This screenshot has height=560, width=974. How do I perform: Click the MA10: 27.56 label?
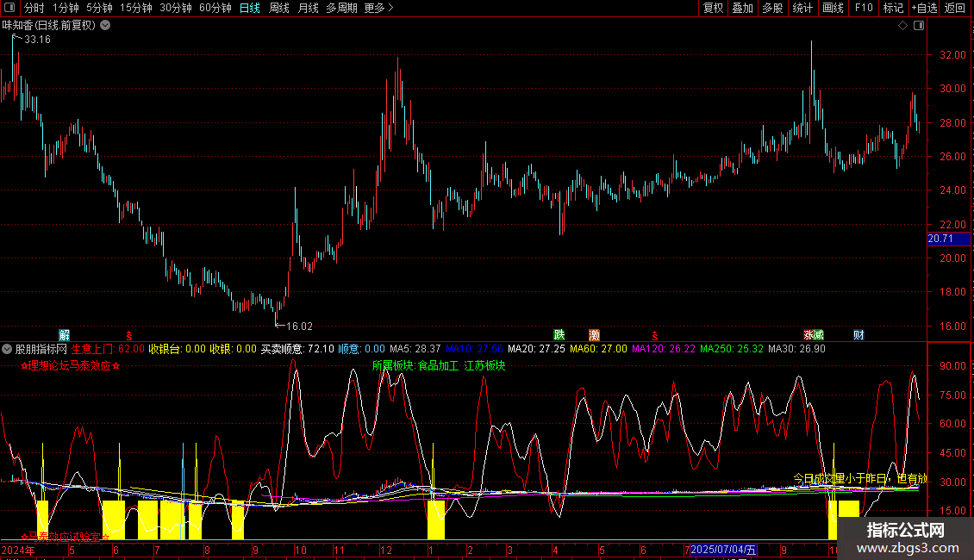pyautogui.click(x=474, y=350)
